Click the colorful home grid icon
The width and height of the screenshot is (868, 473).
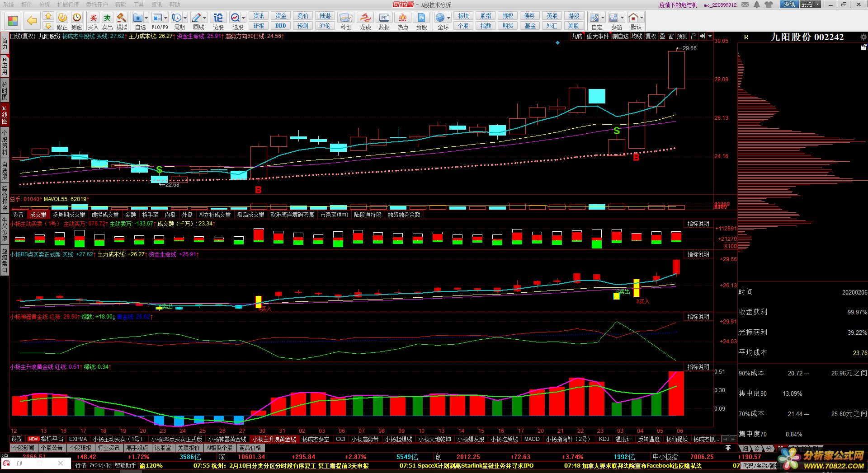point(13,21)
